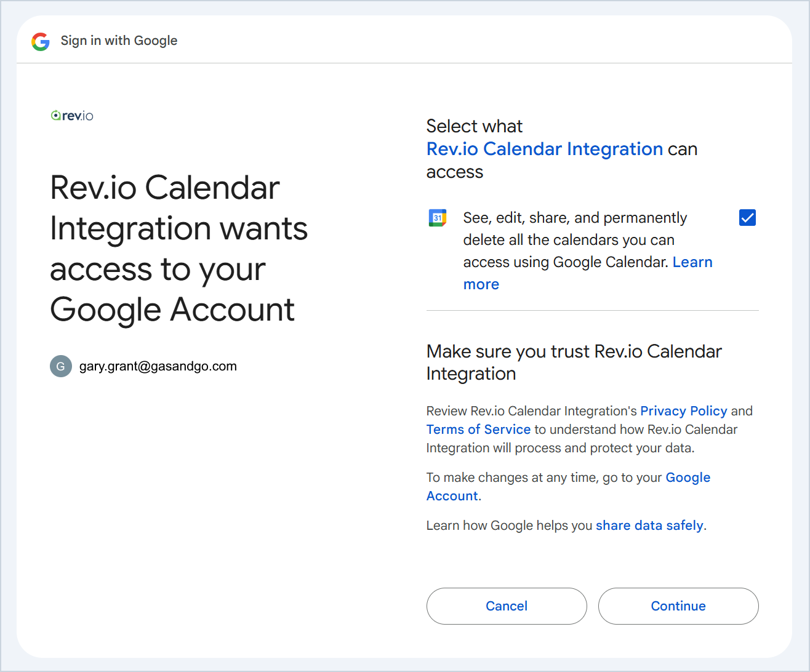Click the "Sign in with Google" header text
The image size is (810, 672).
[119, 41]
